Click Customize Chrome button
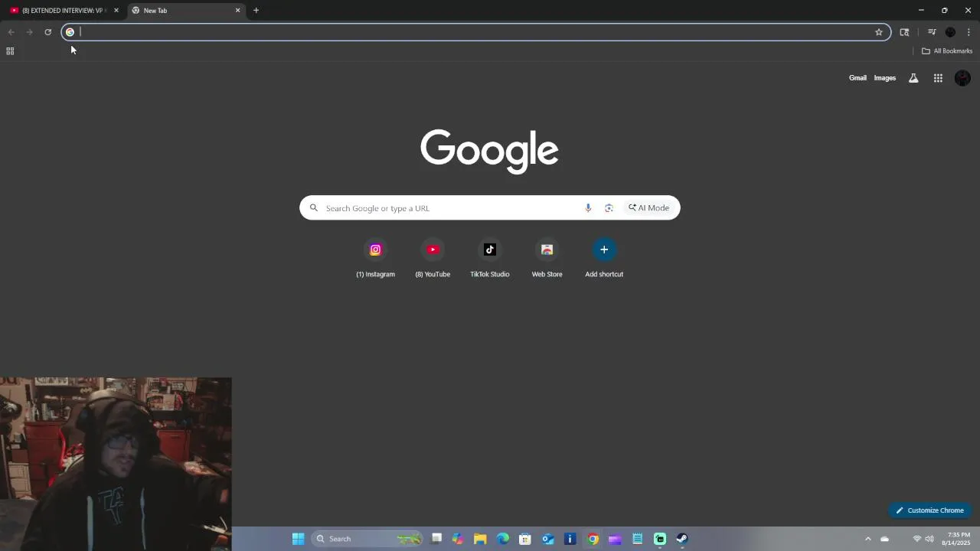Screen dimensions: 980x551 tap(930, 510)
